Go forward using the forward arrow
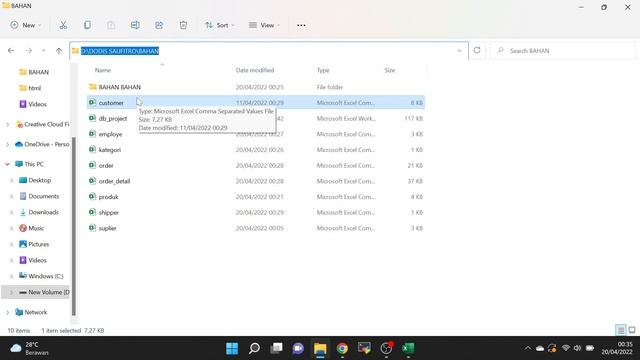The width and height of the screenshot is (640, 360). pos(29,51)
